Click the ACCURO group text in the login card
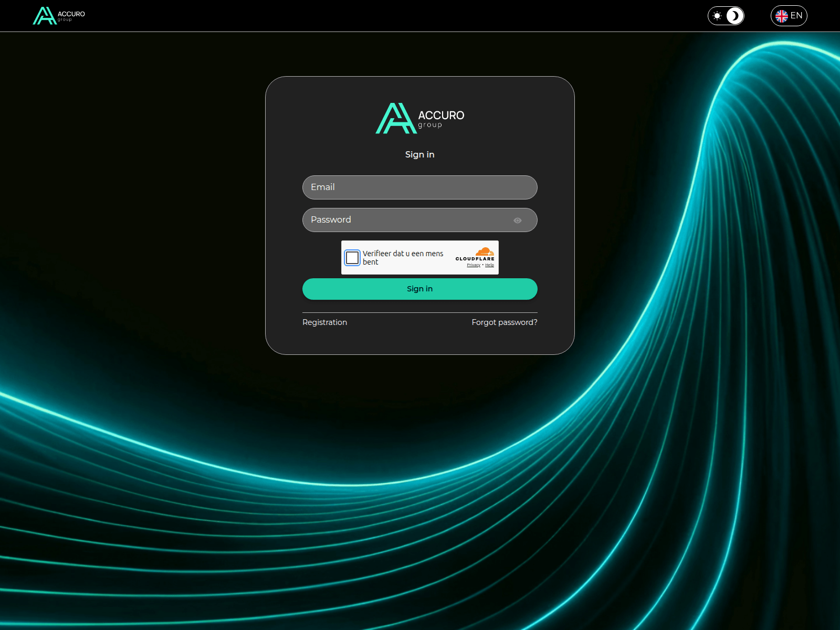The image size is (840, 630). (441, 118)
